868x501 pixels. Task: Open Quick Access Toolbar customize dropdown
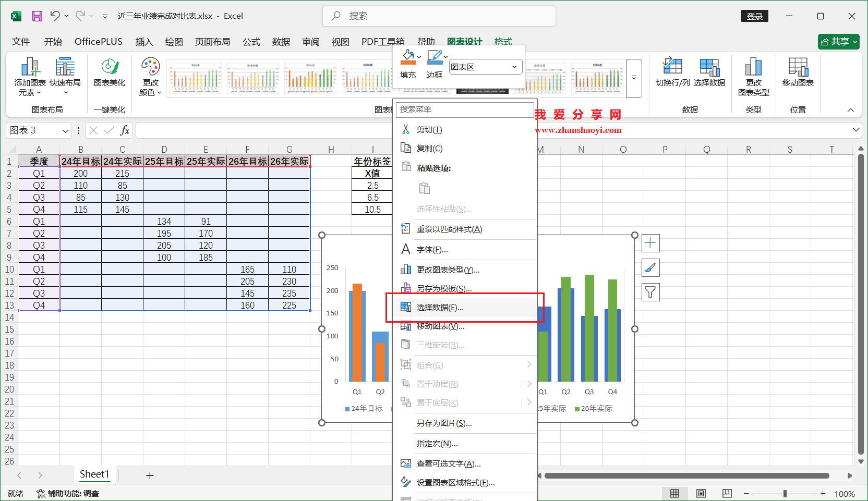coord(105,16)
